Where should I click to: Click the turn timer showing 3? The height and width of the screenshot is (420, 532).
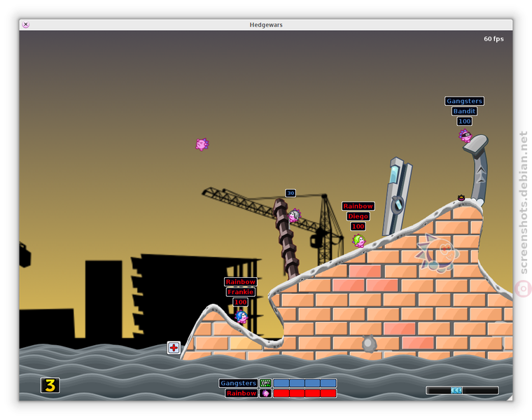pyautogui.click(x=50, y=386)
